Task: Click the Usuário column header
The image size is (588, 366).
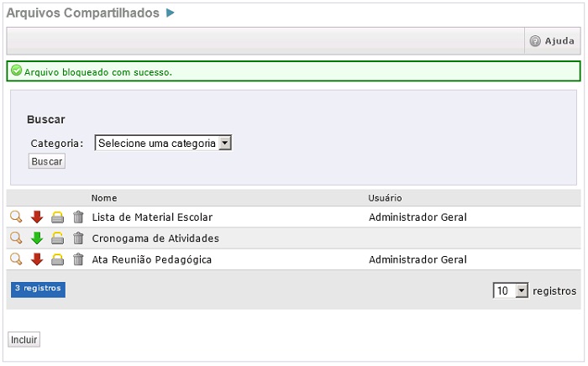Action: 385,198
